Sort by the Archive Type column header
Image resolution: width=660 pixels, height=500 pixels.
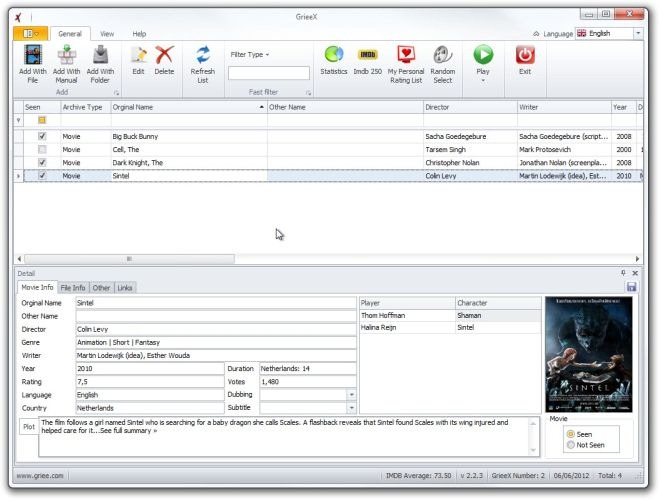click(86, 107)
